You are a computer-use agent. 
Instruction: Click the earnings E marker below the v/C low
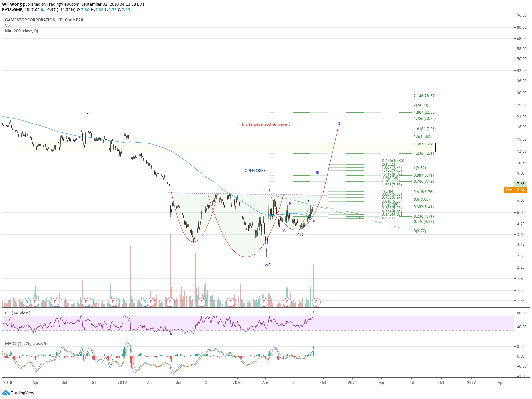tap(264, 302)
